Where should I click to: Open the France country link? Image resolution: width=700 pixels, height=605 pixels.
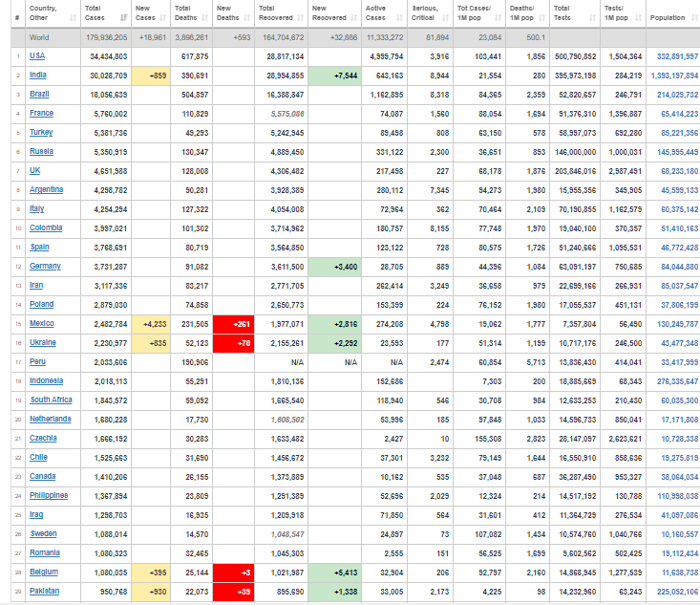coord(41,113)
